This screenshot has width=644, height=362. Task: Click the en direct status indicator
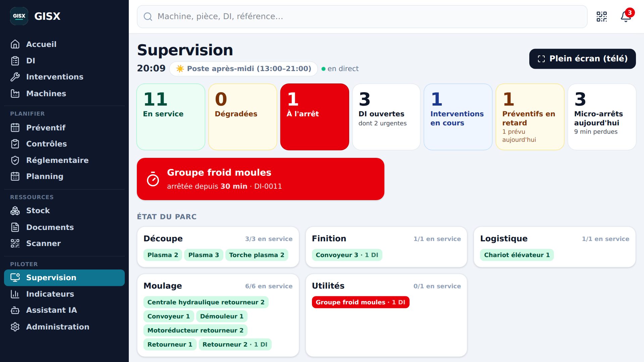(x=340, y=69)
